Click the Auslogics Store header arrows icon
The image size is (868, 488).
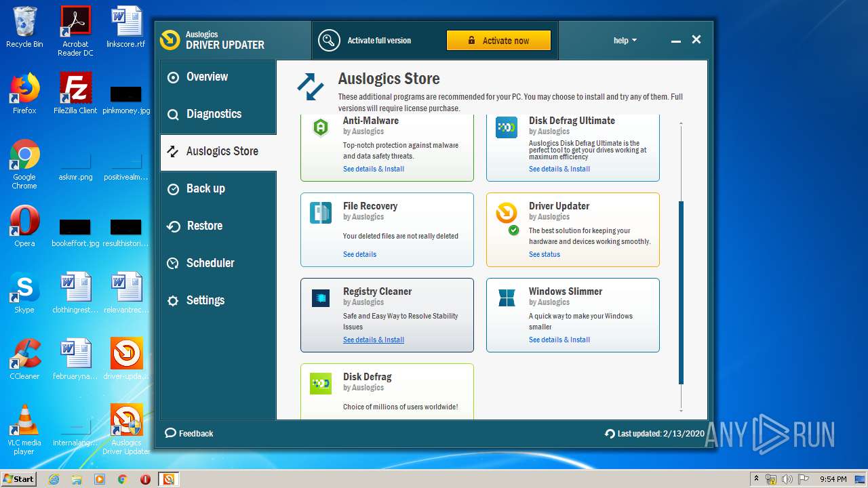311,87
